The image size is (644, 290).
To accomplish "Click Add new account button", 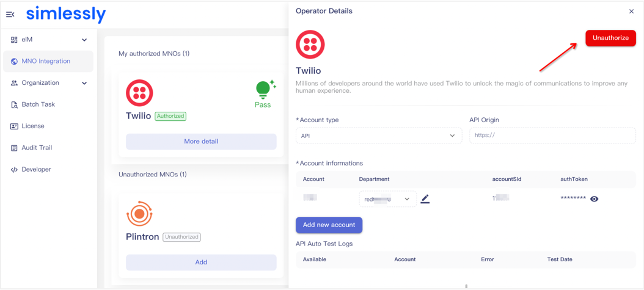I will (329, 225).
